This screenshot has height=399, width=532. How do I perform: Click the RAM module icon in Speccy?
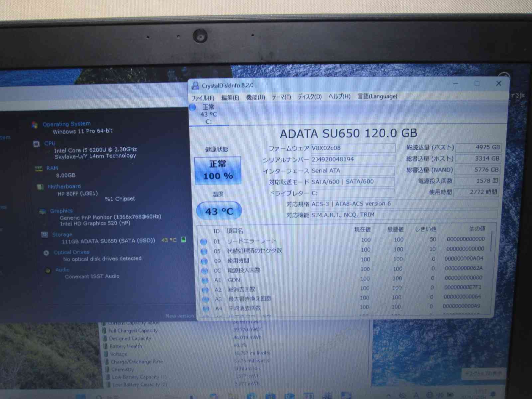tap(38, 169)
